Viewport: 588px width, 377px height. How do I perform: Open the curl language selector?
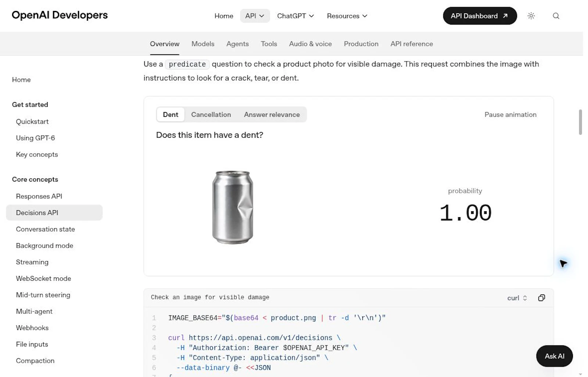pyautogui.click(x=517, y=298)
